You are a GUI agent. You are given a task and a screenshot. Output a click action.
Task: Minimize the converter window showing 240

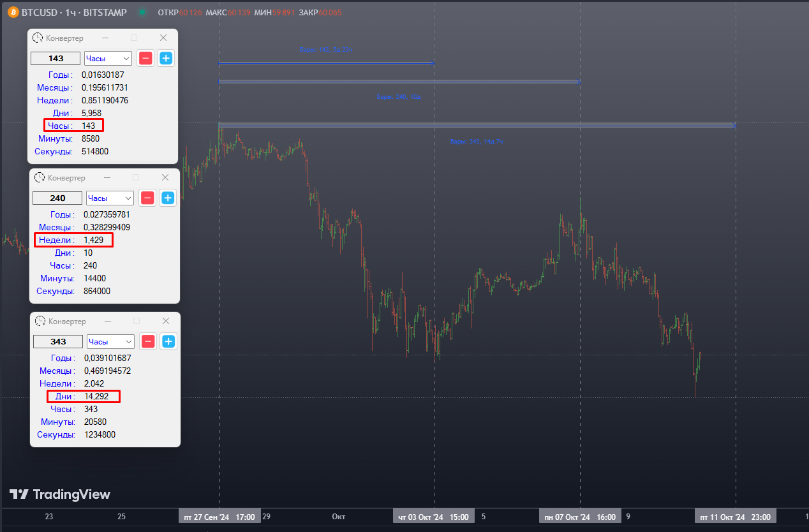107,177
